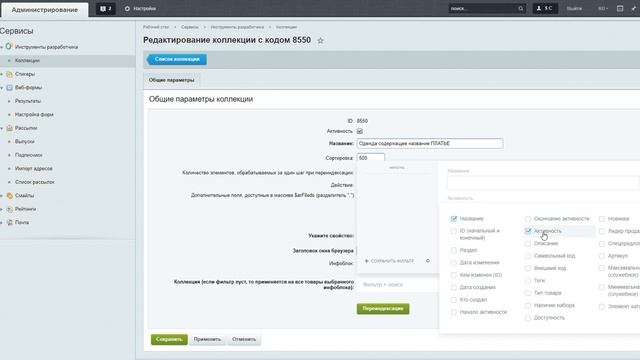
Task: Open the Общие параметры tab
Action: pos(171,80)
